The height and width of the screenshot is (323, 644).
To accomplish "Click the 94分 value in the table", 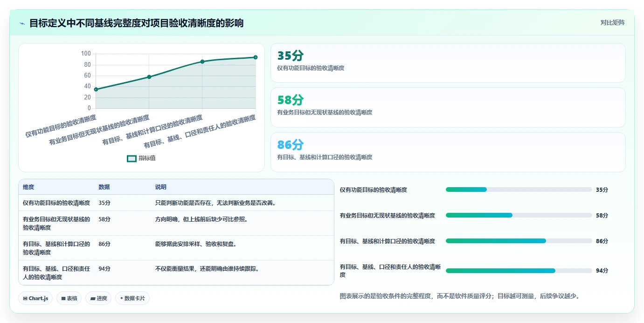I will pos(104,268).
